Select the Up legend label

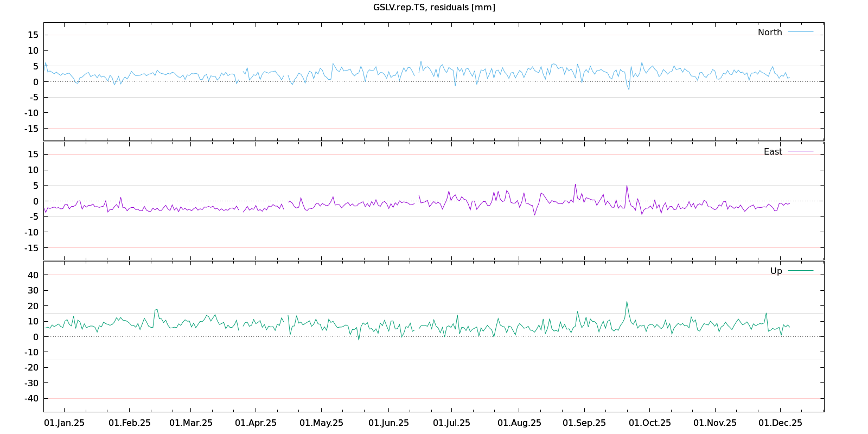tap(776, 271)
